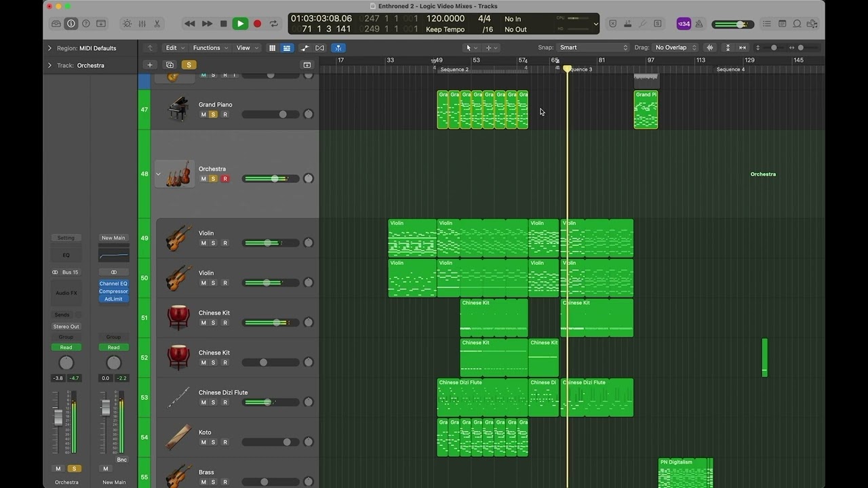Open the Loop Browser icon

point(797,24)
